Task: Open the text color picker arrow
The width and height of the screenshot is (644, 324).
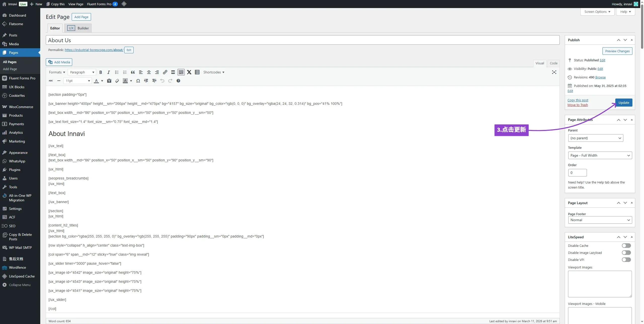Action: coord(102,81)
